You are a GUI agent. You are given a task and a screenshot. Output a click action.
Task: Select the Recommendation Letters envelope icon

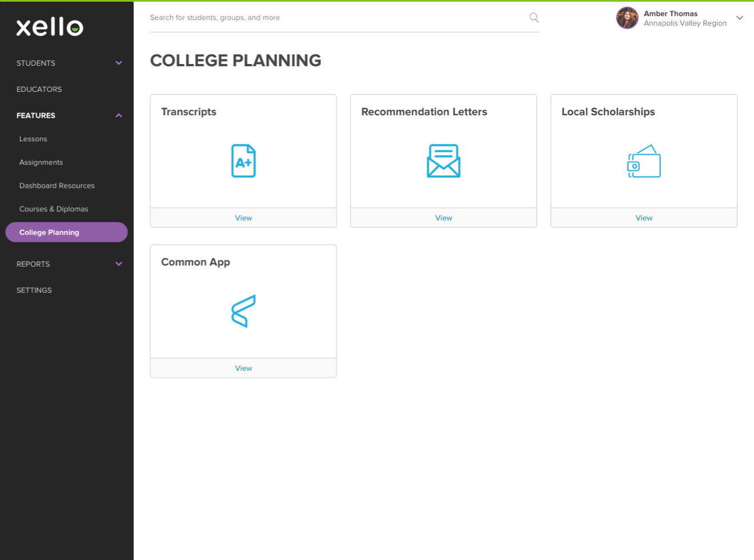pos(443,161)
